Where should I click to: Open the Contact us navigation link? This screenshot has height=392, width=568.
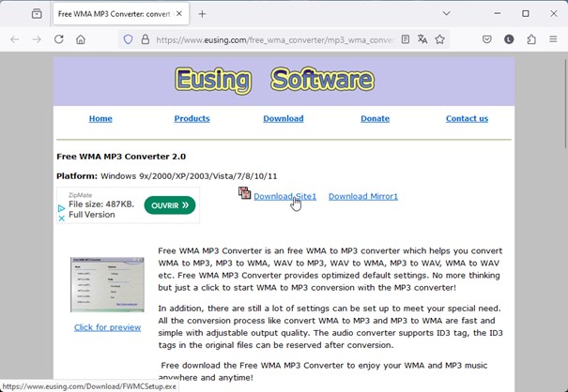pyautogui.click(x=467, y=118)
